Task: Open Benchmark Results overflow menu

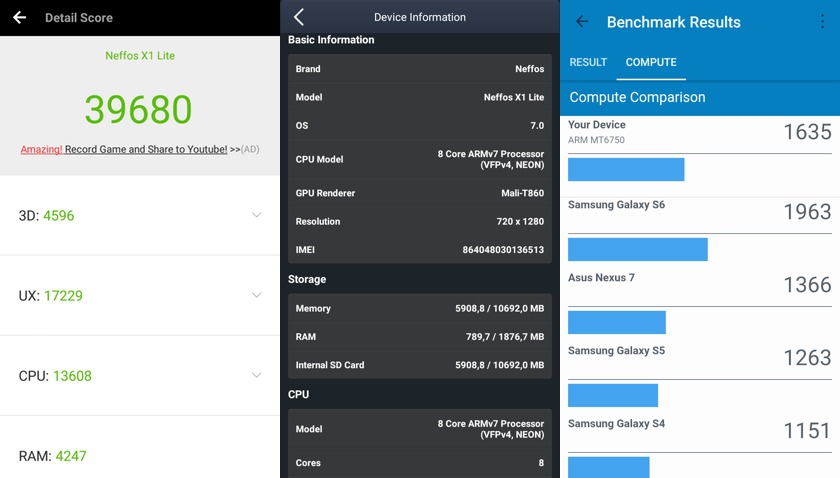Action: 822,22
